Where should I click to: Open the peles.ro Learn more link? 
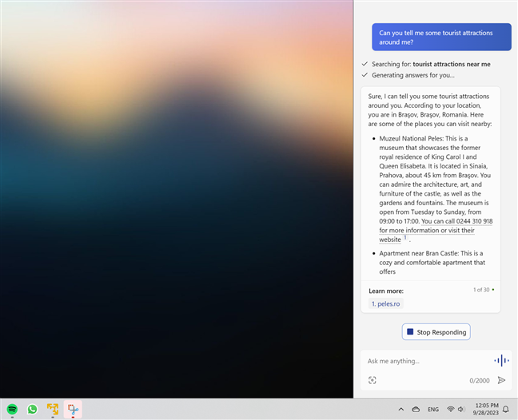[x=385, y=303]
